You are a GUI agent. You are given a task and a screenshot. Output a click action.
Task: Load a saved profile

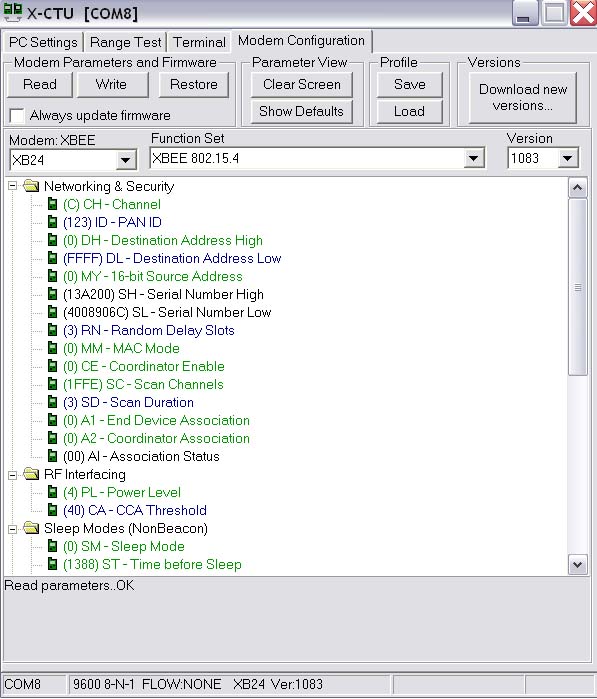[x=410, y=111]
